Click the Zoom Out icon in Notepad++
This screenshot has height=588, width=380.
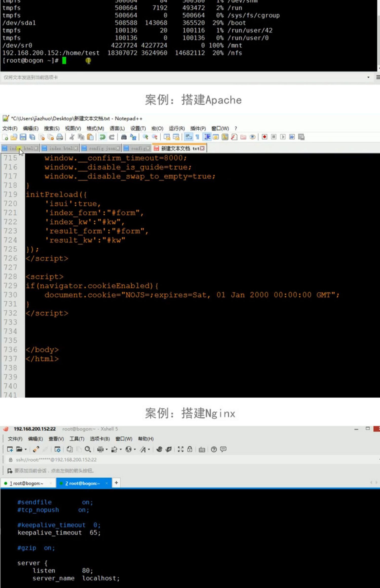click(155, 137)
